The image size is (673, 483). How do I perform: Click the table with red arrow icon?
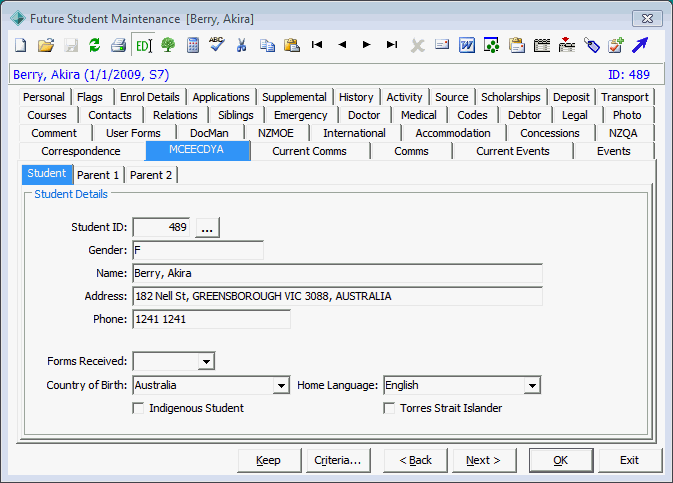pyautogui.click(x=567, y=45)
